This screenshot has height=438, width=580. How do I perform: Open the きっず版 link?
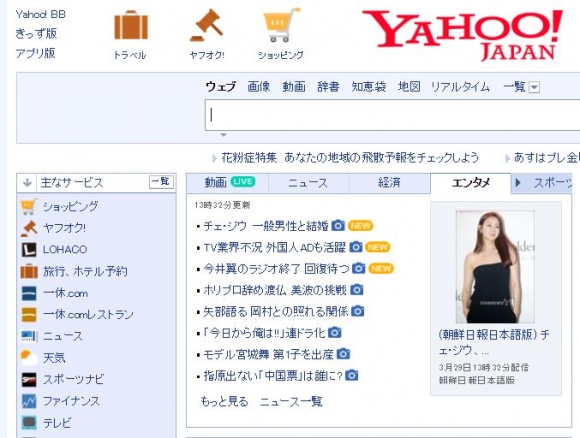click(36, 34)
